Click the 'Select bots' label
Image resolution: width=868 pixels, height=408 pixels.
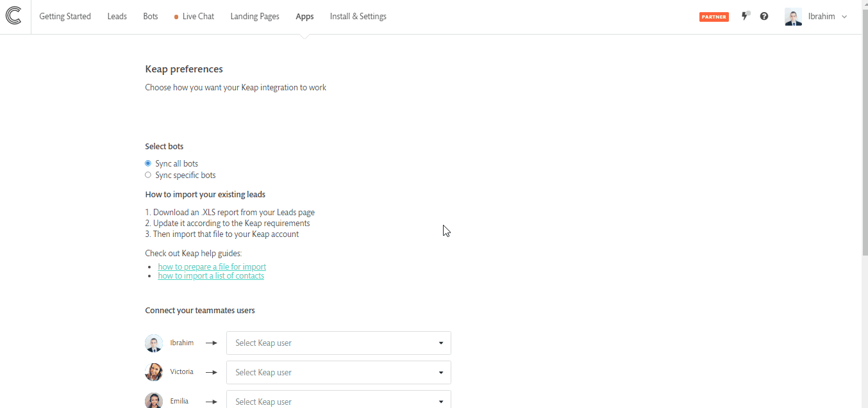click(x=164, y=147)
